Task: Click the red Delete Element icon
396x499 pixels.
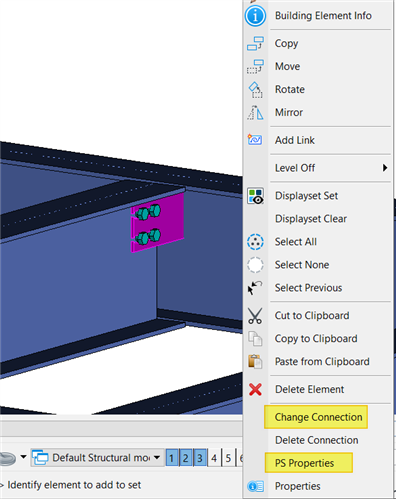Action: 255,389
